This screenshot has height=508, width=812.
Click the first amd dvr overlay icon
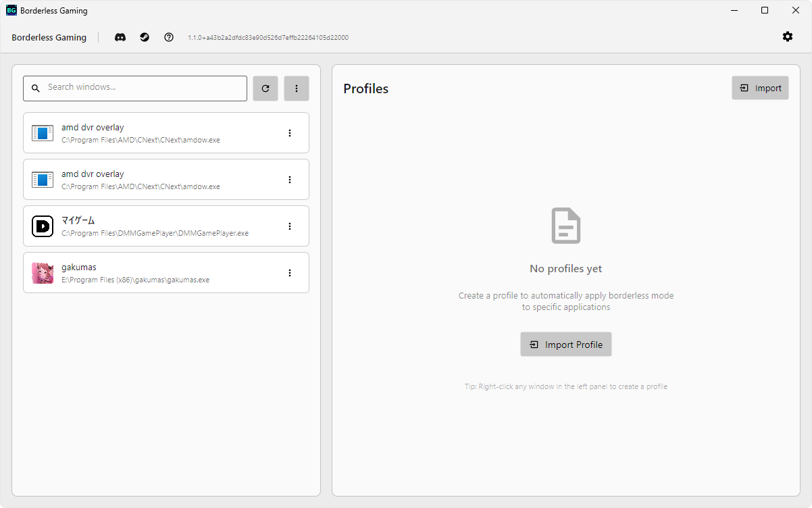click(x=43, y=133)
